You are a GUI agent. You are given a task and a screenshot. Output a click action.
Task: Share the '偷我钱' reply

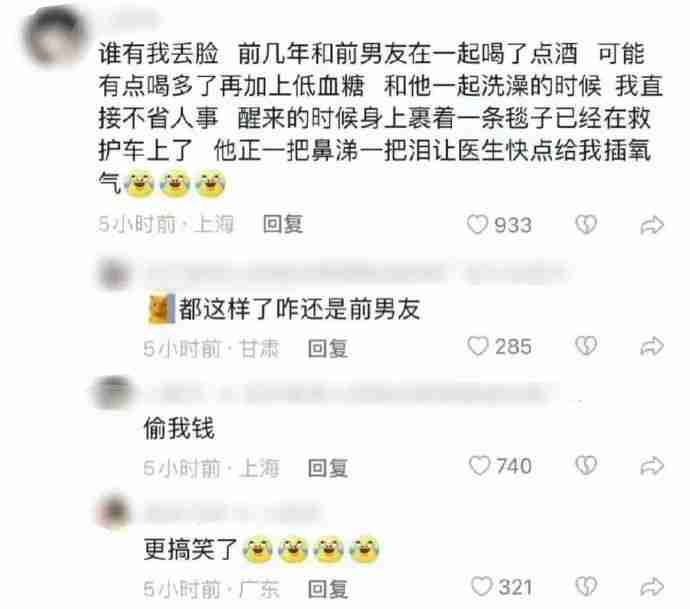click(x=652, y=466)
